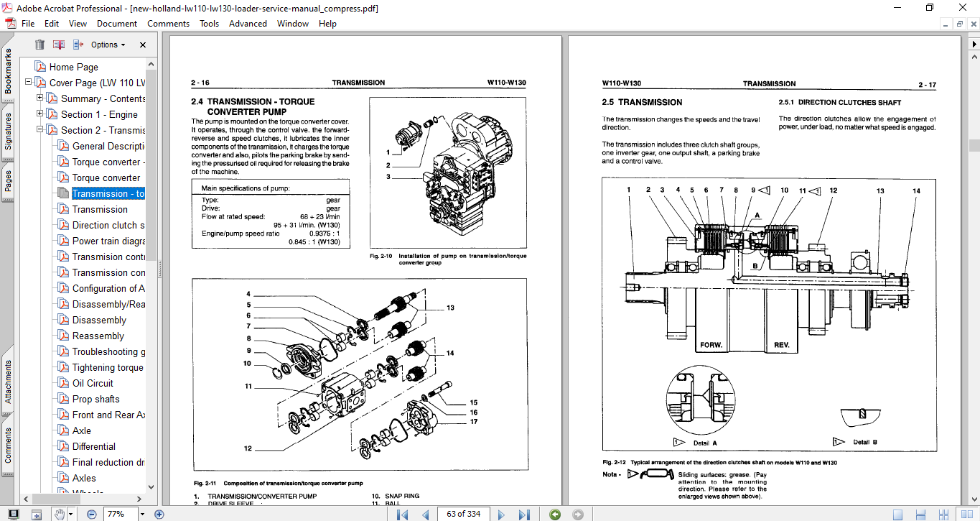Open the zoom percentage dropdown arrow

(142, 514)
